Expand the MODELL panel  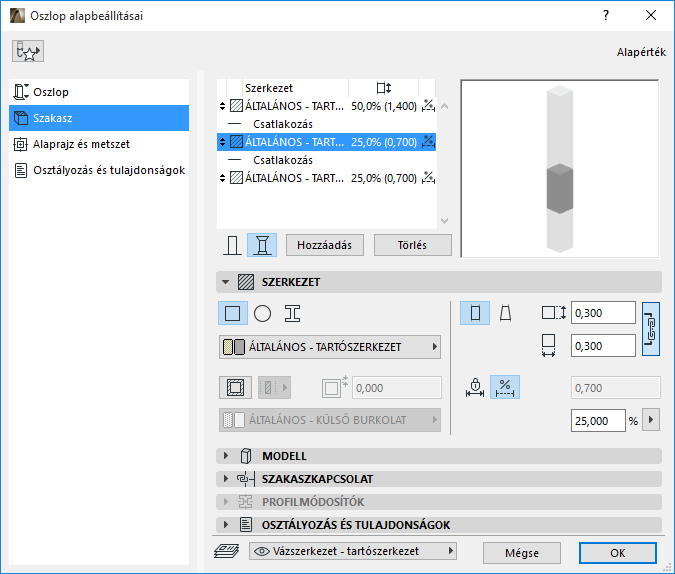click(439, 456)
